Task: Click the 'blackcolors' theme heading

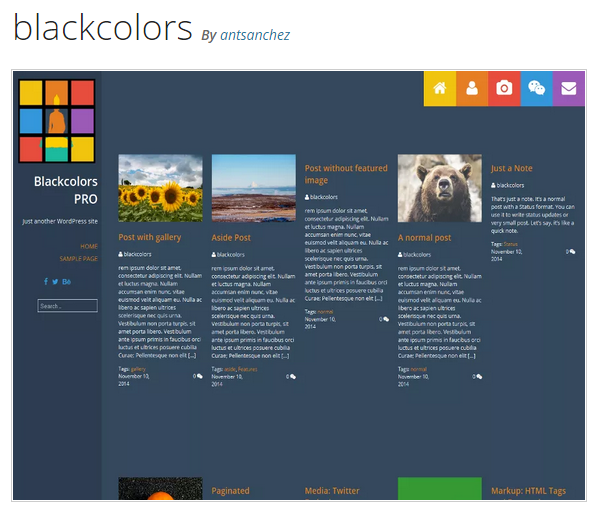Action: pos(103,27)
